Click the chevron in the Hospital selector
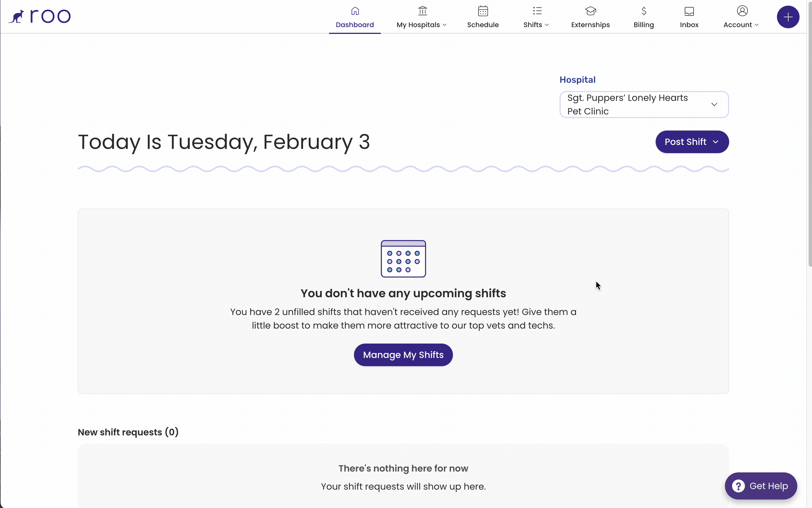Image resolution: width=812 pixels, height=508 pixels. click(x=714, y=105)
